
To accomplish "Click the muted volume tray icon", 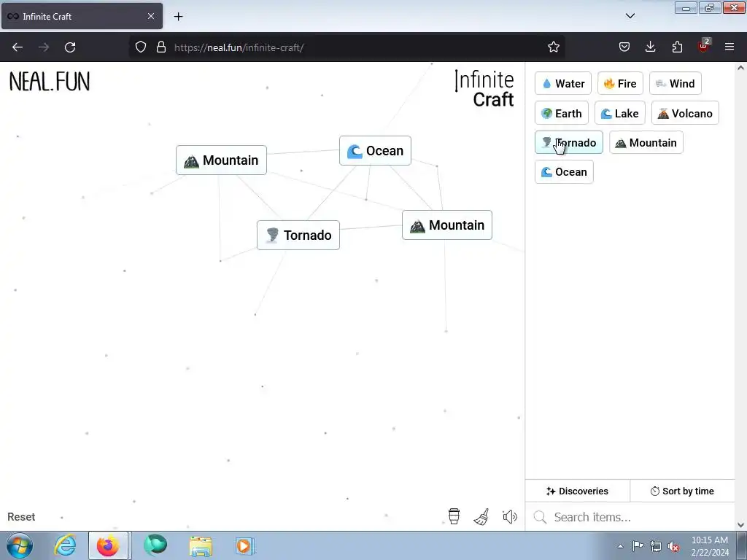I will coord(673,546).
